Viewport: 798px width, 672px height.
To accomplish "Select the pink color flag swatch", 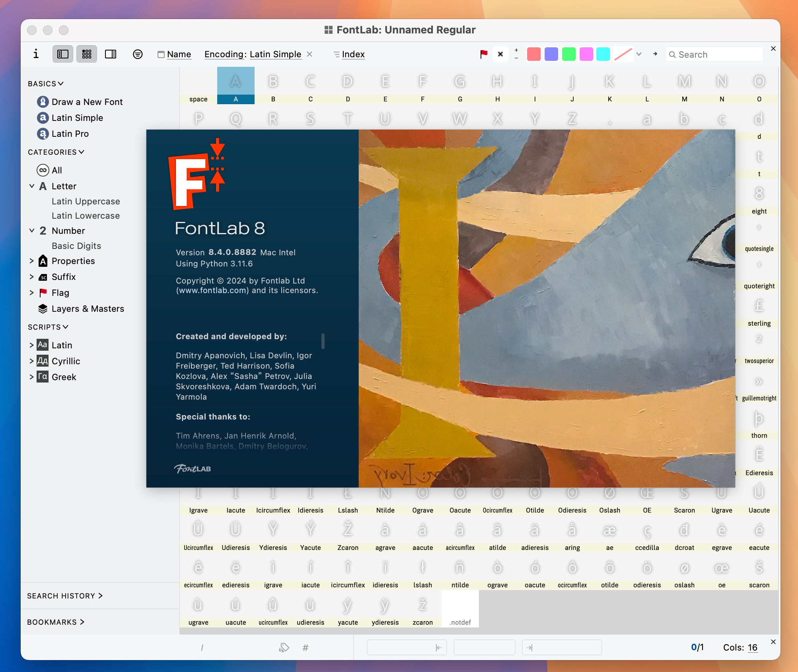I will tap(586, 54).
